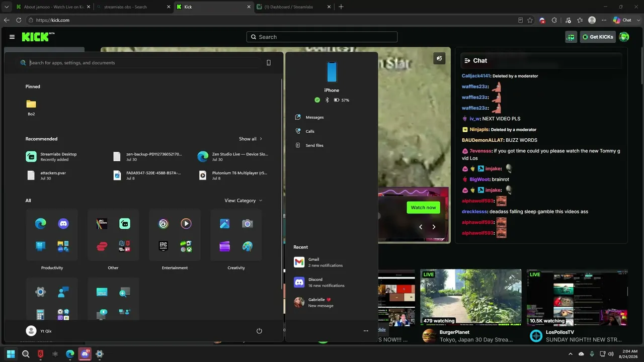Switch to streamlabs obs Search tab
The image size is (644, 362).
[x=132, y=7]
